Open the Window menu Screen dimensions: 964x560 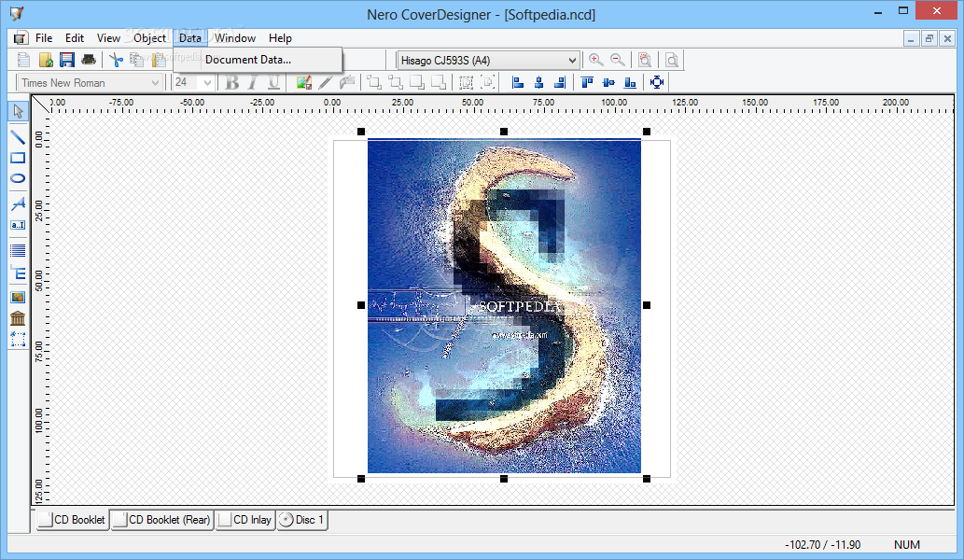pyautogui.click(x=235, y=38)
